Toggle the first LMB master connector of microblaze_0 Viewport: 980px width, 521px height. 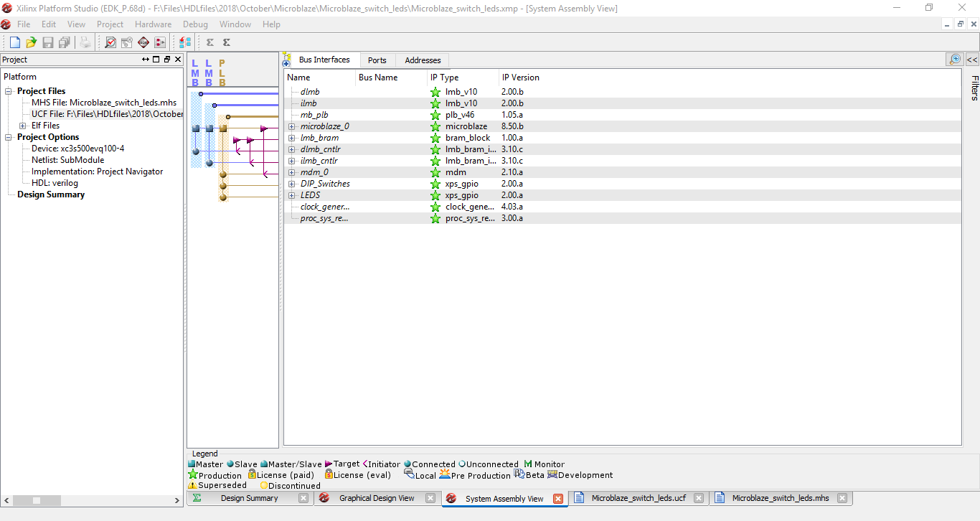pos(196,128)
